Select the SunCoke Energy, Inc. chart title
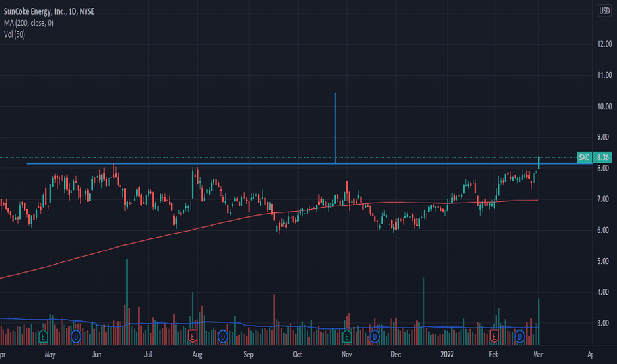The height and width of the screenshot is (364, 617). pyautogui.click(x=49, y=11)
